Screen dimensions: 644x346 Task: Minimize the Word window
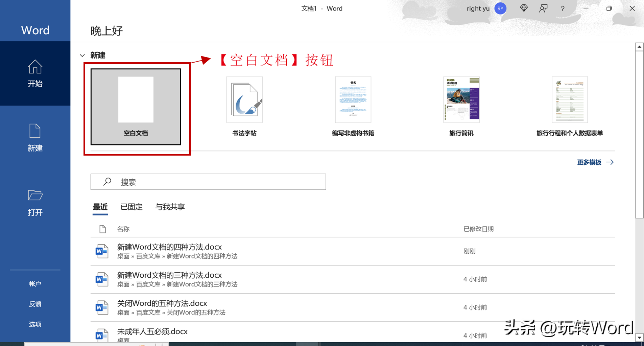(x=586, y=8)
